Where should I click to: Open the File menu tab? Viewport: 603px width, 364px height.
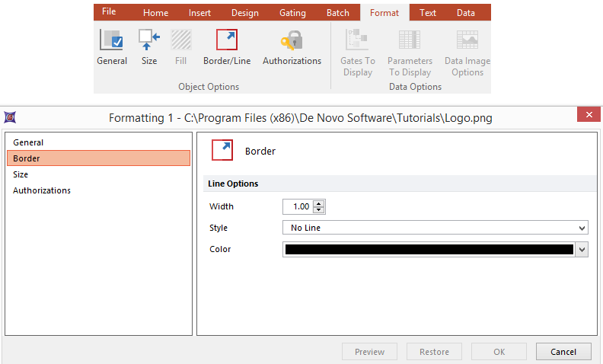click(x=109, y=12)
